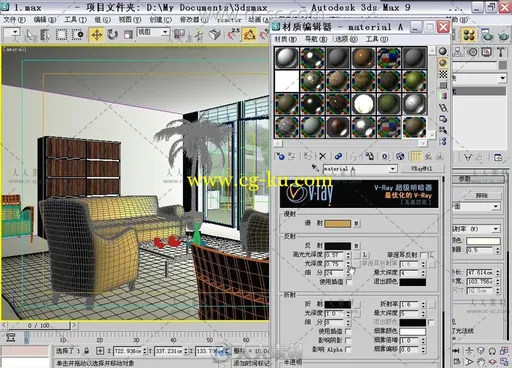Image resolution: width=512 pixels, height=368 pixels.
Task: Enable 使用插值 checkbox under reflection
Action: tap(349, 282)
